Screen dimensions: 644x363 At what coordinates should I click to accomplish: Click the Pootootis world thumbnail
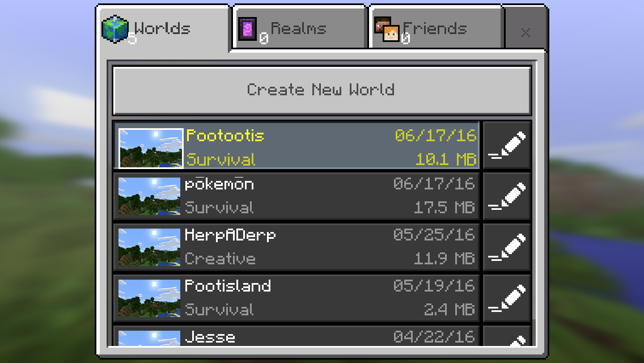pos(151,148)
